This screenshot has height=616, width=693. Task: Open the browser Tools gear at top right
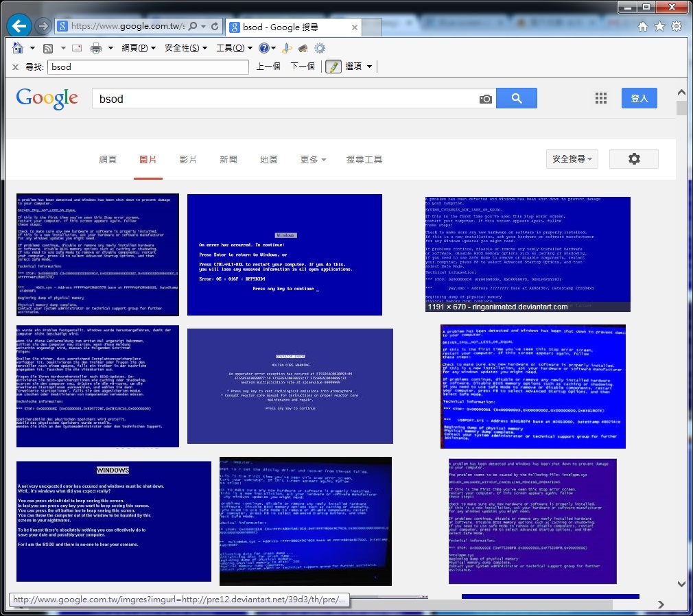point(677,27)
